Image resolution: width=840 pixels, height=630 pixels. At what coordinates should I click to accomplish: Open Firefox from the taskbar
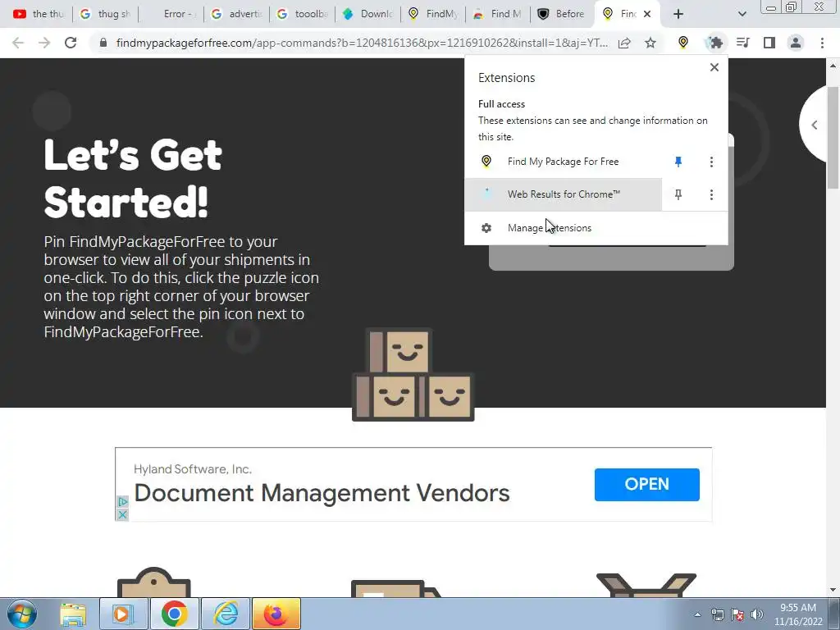(276, 614)
